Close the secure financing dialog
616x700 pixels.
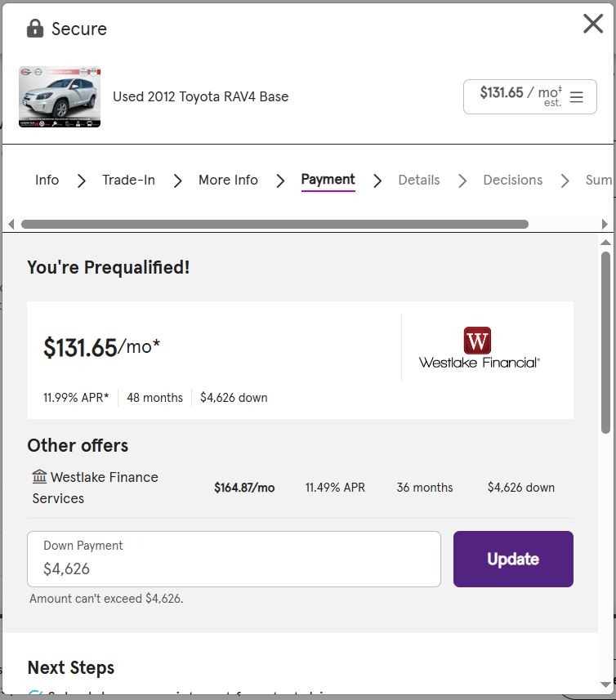click(593, 25)
